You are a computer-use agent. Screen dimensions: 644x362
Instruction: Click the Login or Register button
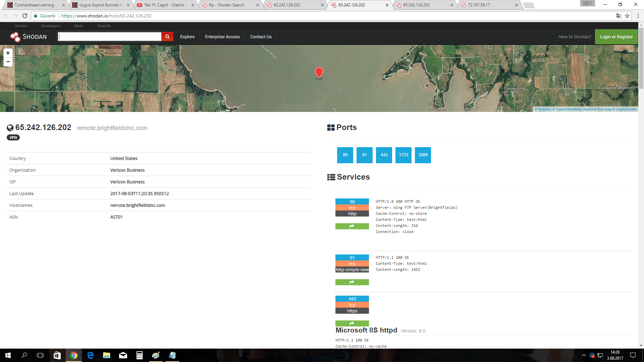[616, 37]
